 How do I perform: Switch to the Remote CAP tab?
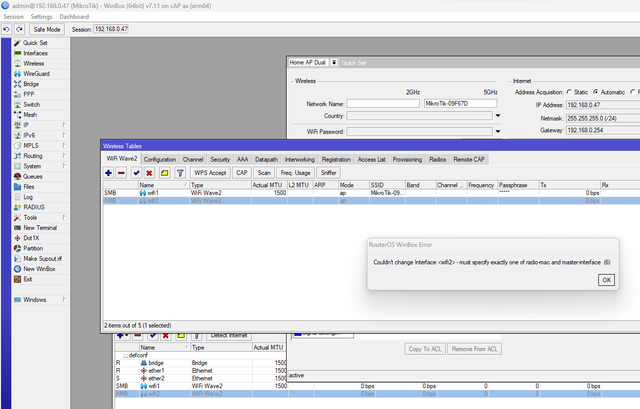(469, 159)
